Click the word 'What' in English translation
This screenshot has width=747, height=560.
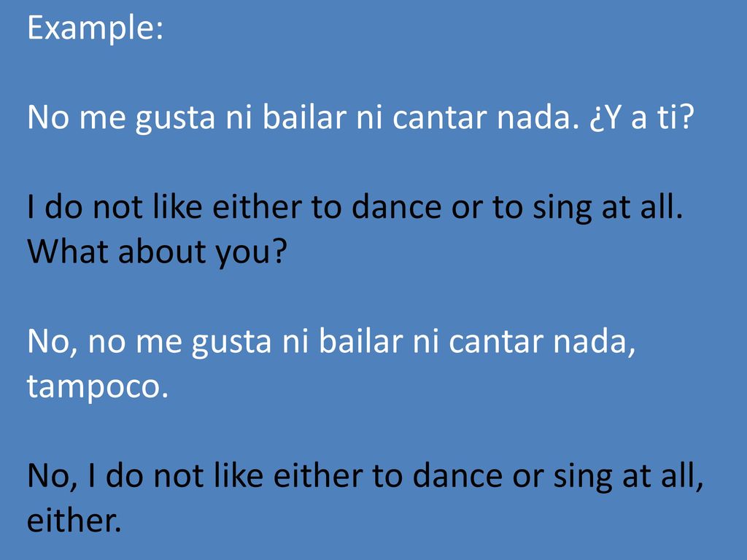click(x=68, y=252)
